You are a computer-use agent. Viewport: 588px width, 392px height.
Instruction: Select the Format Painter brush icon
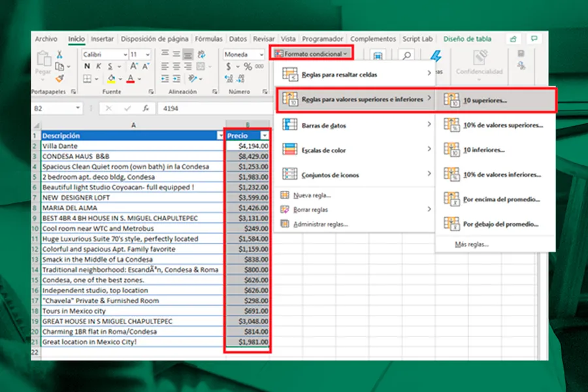click(59, 78)
